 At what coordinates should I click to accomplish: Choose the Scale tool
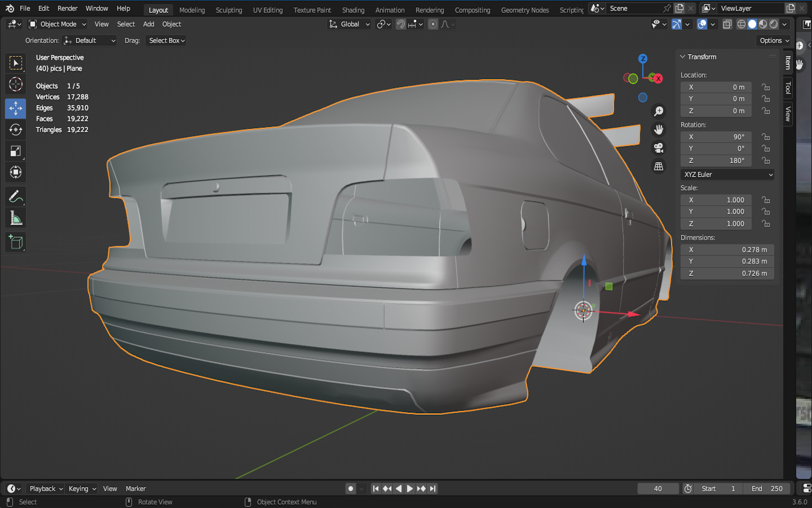tap(16, 151)
